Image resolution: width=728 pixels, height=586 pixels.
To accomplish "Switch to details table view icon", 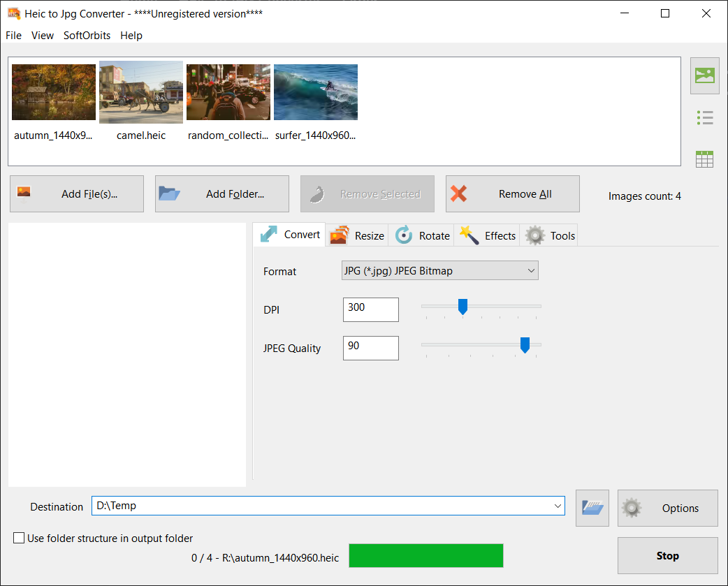I will [x=705, y=159].
